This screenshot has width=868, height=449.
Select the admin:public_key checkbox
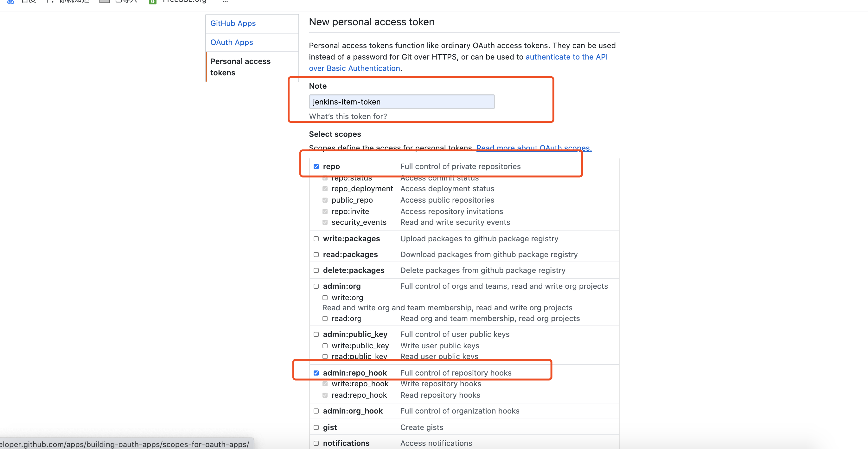pos(316,334)
